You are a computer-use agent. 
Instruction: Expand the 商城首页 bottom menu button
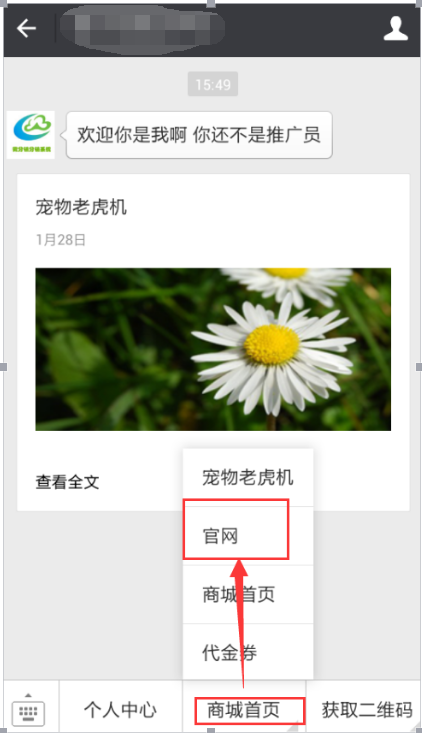click(x=243, y=710)
